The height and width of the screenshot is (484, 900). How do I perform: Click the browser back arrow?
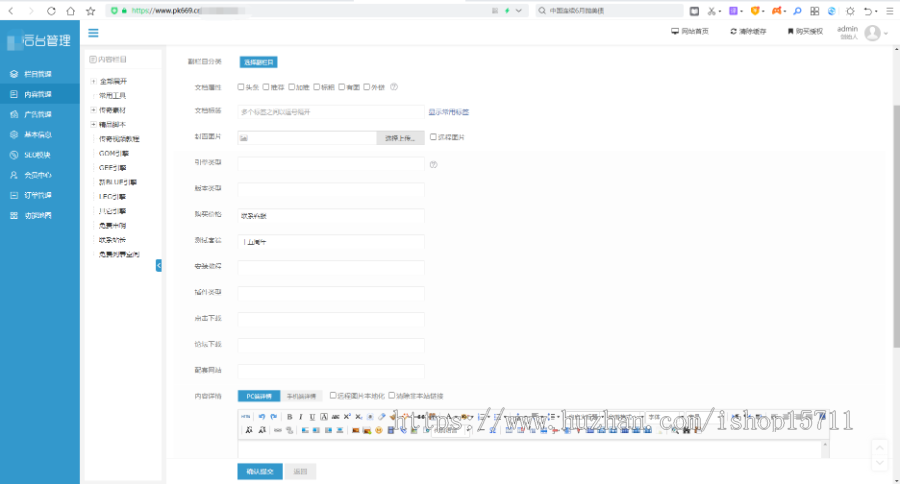coord(11,11)
